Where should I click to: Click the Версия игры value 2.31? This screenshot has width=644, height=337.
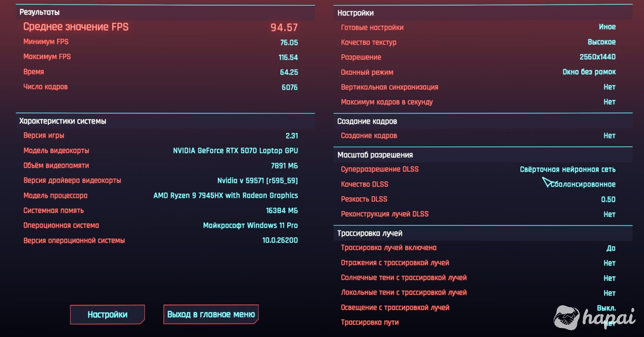[x=291, y=136]
